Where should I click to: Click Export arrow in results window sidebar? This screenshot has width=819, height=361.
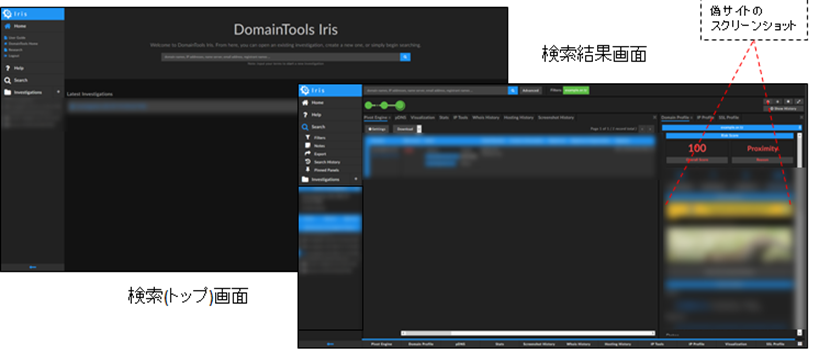[308, 154]
